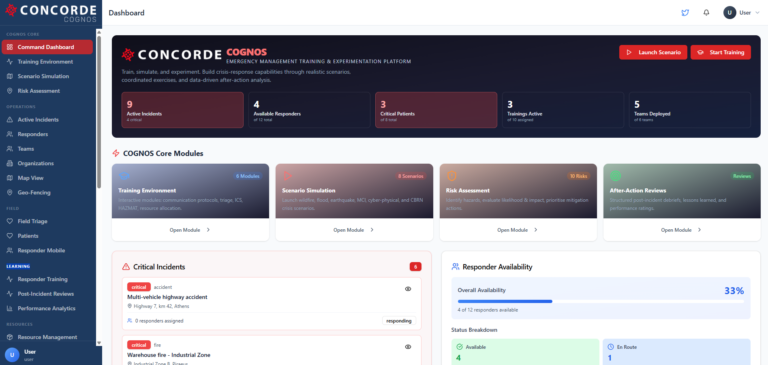This screenshot has height=365, width=768.
Task: Click the Multi-vehicle highway accident title
Action: point(167,297)
